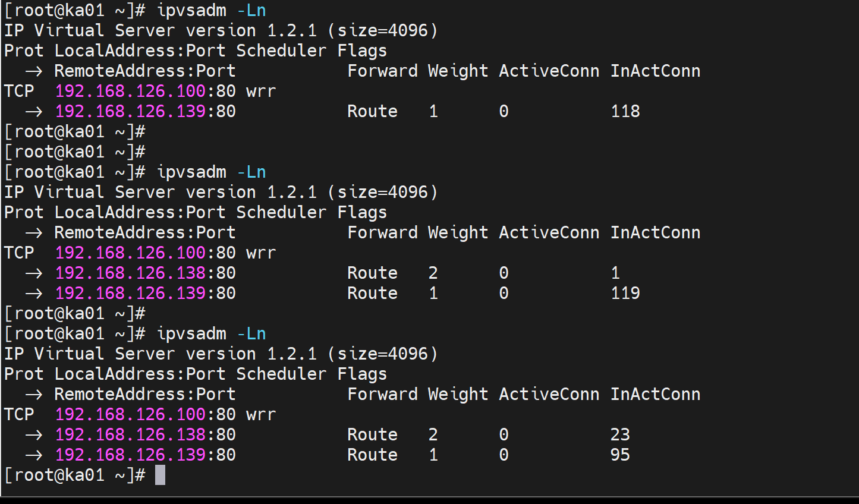Click 192.168.126.138 in the second command output
Viewport: 859px width, 504px height.
pos(130,273)
